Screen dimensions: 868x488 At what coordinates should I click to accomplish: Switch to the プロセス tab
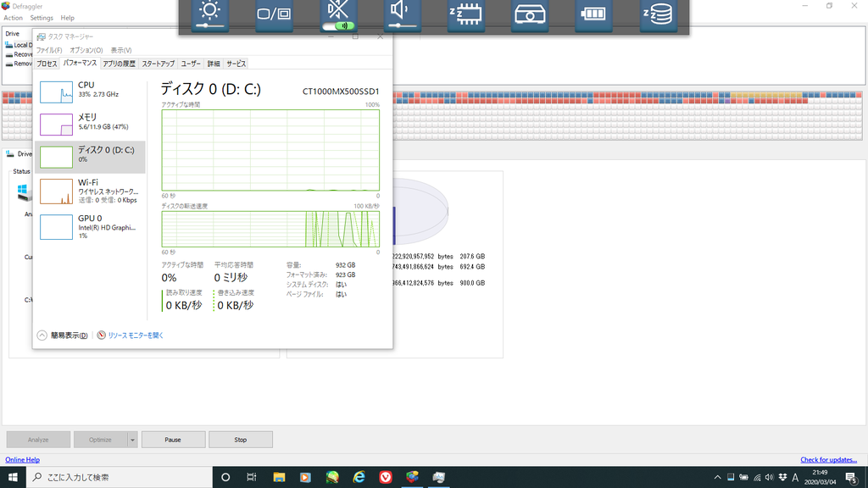pyautogui.click(x=47, y=64)
